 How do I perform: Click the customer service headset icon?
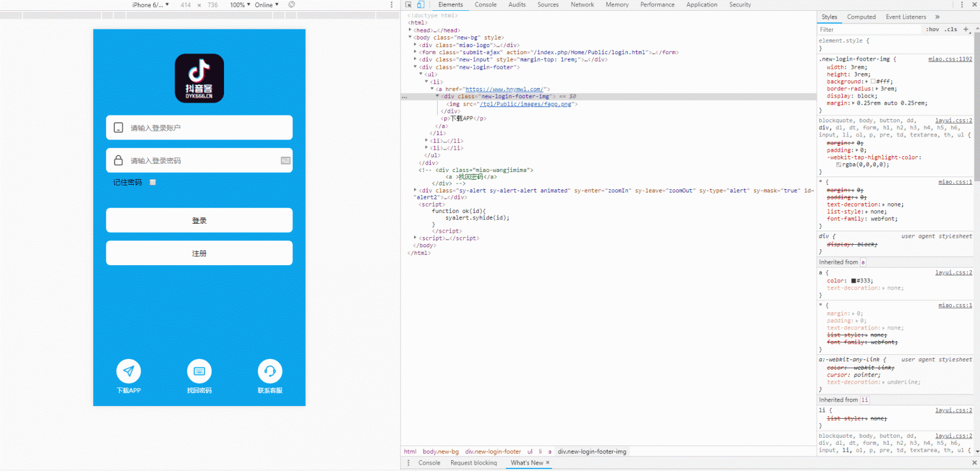(270, 371)
